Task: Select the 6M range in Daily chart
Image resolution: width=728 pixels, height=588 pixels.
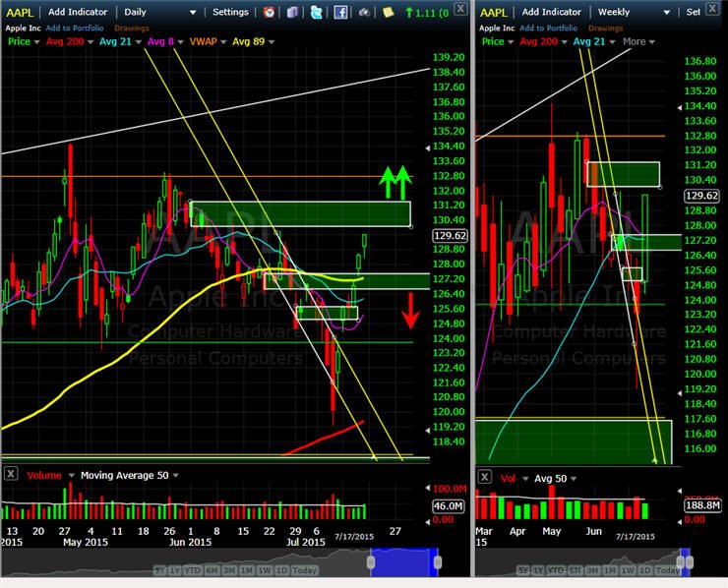Action: coord(212,570)
